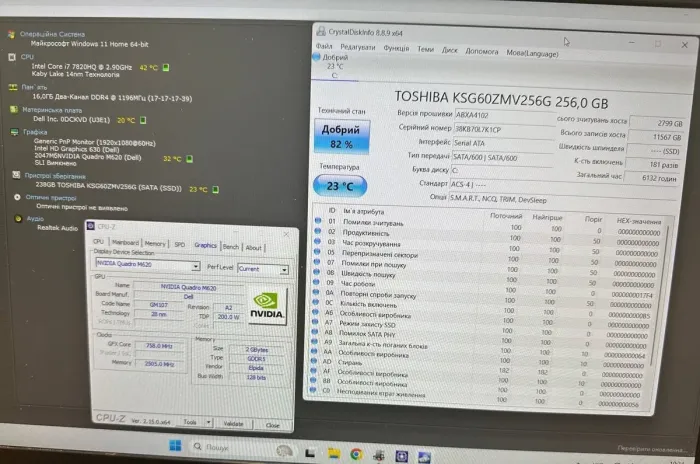Open the Материнська плата section in Speccy
The height and width of the screenshot is (464, 700).
pyautogui.click(x=52, y=110)
